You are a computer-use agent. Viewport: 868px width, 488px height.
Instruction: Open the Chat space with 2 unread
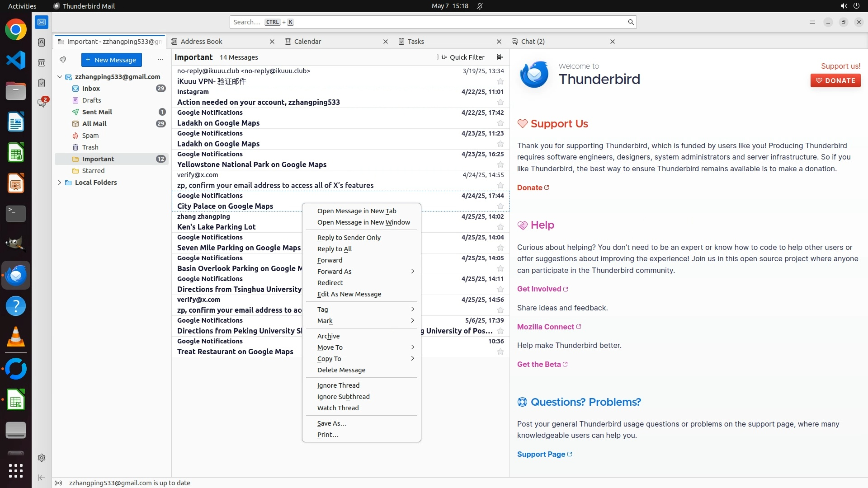point(42,103)
